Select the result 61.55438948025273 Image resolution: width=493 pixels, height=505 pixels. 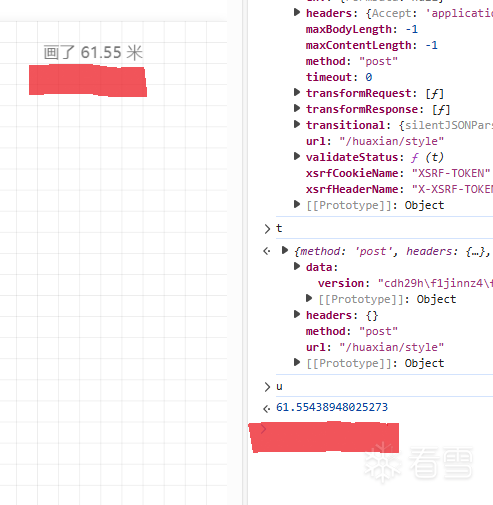tap(332, 407)
